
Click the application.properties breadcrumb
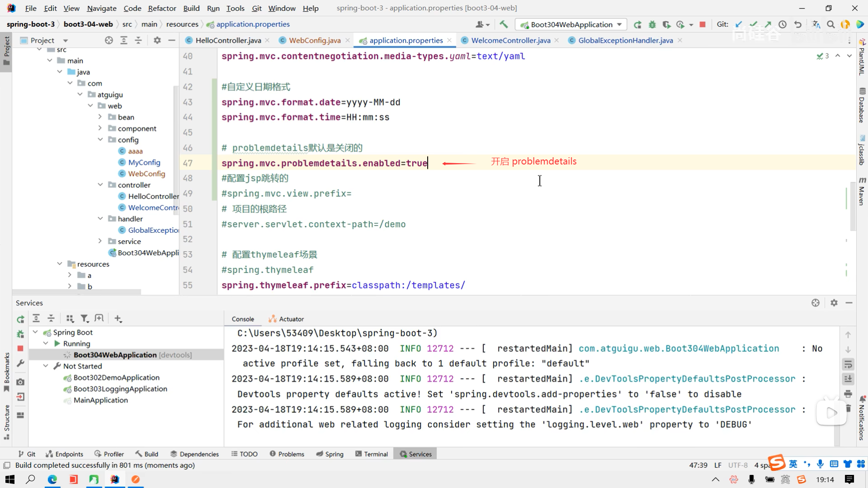click(x=253, y=24)
